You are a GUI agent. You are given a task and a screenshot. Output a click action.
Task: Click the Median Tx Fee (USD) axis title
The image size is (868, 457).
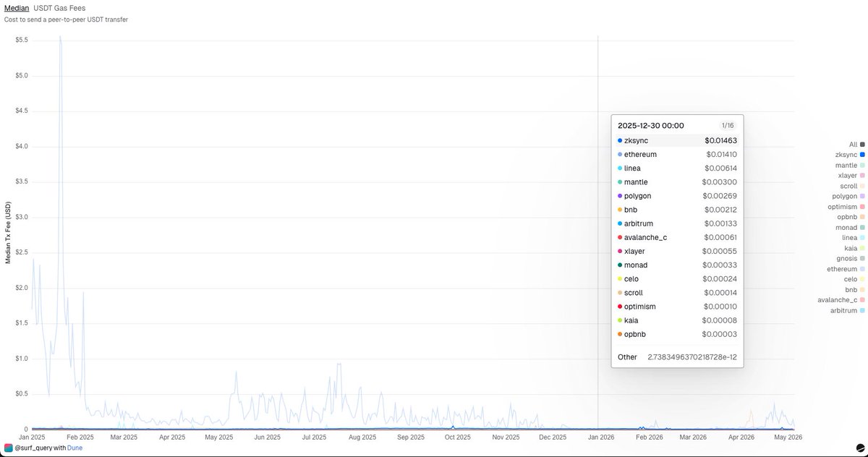[x=8, y=233]
